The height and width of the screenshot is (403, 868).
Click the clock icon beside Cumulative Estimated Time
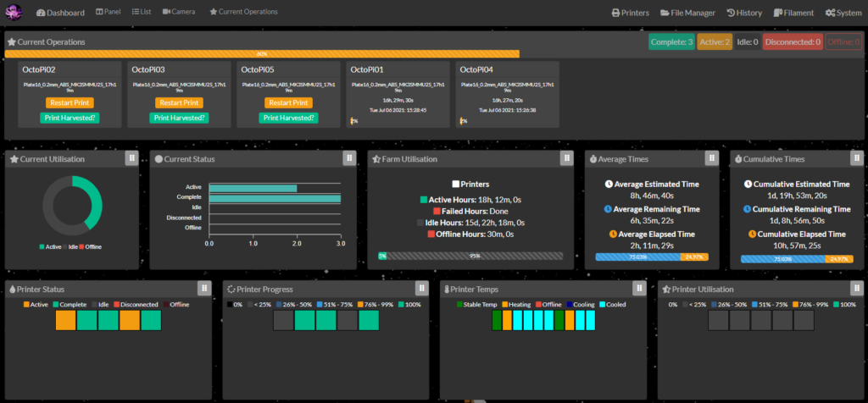pyautogui.click(x=748, y=184)
